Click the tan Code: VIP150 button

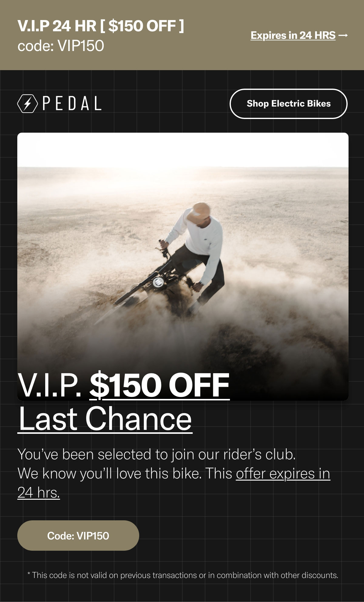coord(78,536)
